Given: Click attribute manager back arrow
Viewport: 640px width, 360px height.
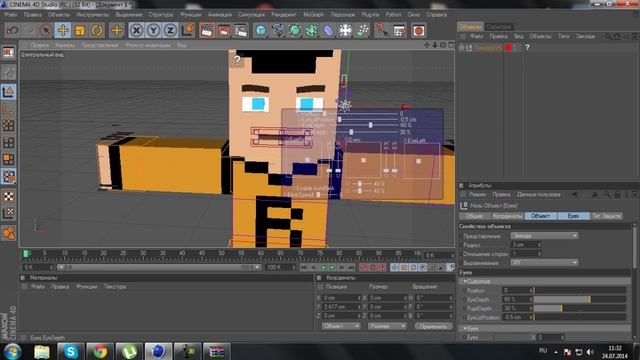Looking at the screenshot, I should (x=575, y=195).
